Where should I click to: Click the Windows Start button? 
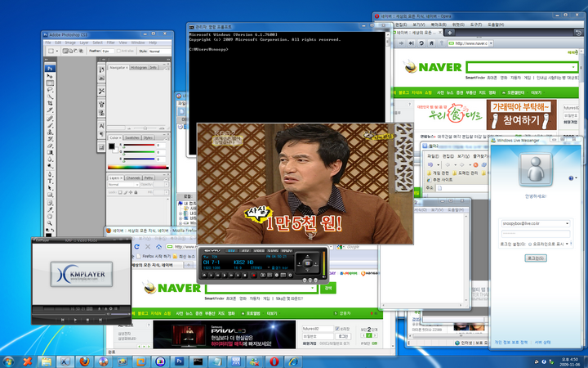tap(8, 361)
